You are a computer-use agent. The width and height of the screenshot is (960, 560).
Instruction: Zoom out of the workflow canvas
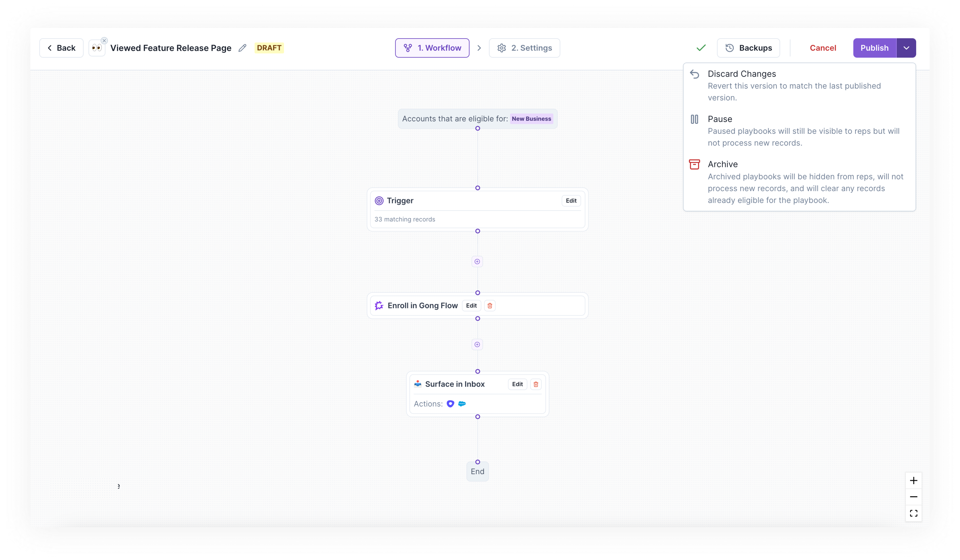point(913,497)
